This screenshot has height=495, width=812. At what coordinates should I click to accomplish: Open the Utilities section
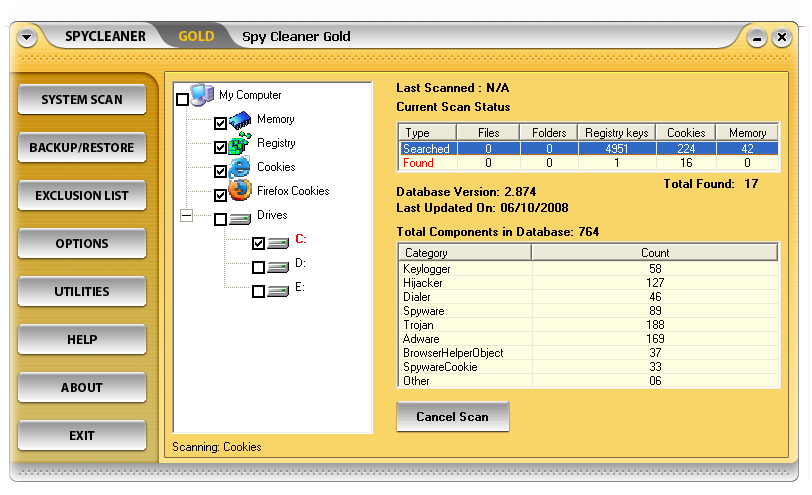pos(82,292)
